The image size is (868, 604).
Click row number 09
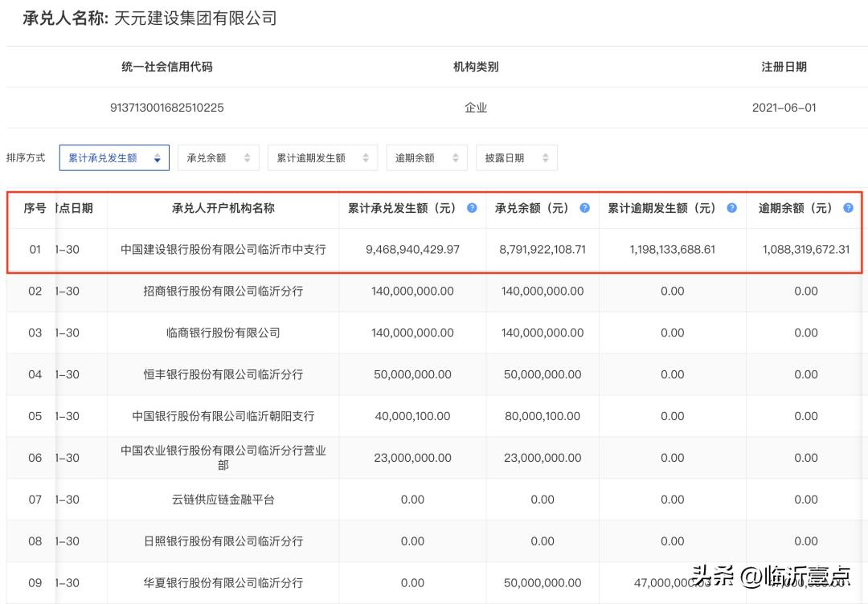[35, 583]
